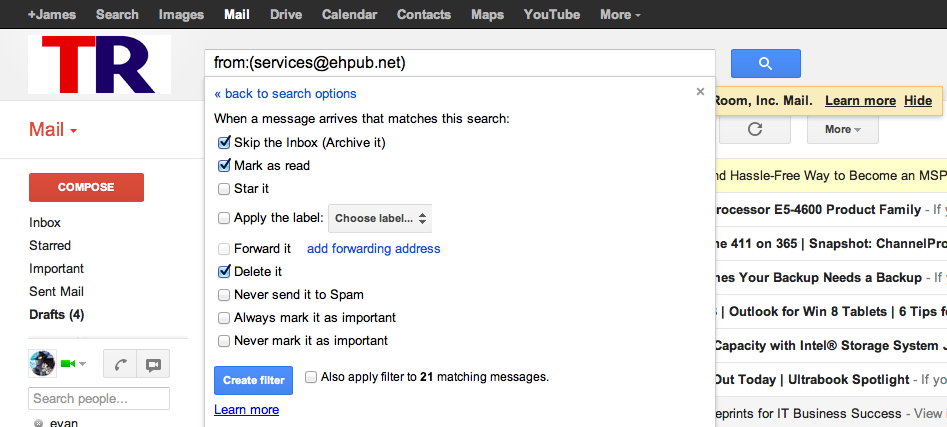Open Drafts (4) folder
Viewport: 947px width, 427px height.
pyautogui.click(x=57, y=315)
